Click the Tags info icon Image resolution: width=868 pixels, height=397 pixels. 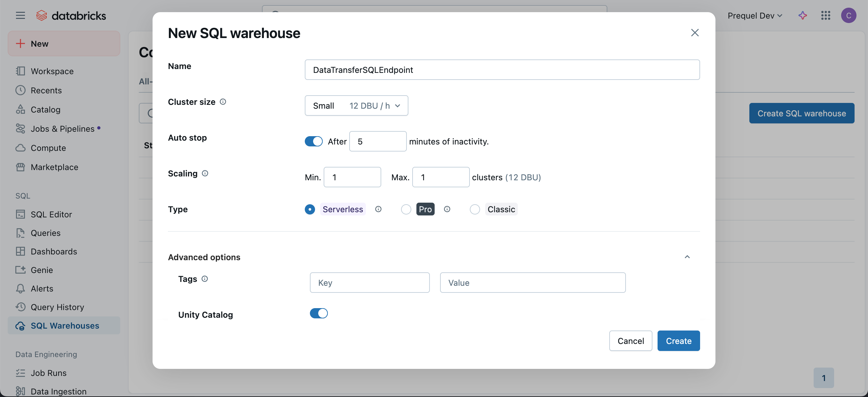coord(205,279)
